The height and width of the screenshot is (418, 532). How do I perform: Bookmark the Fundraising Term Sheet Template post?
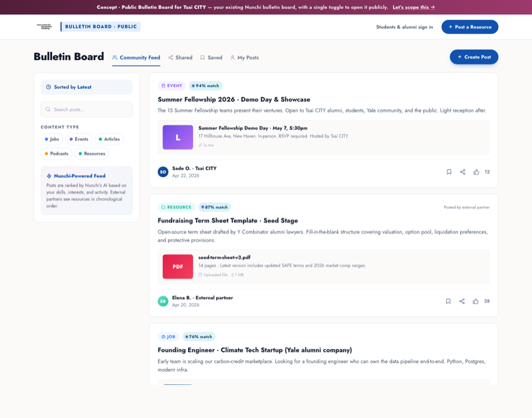click(448, 302)
